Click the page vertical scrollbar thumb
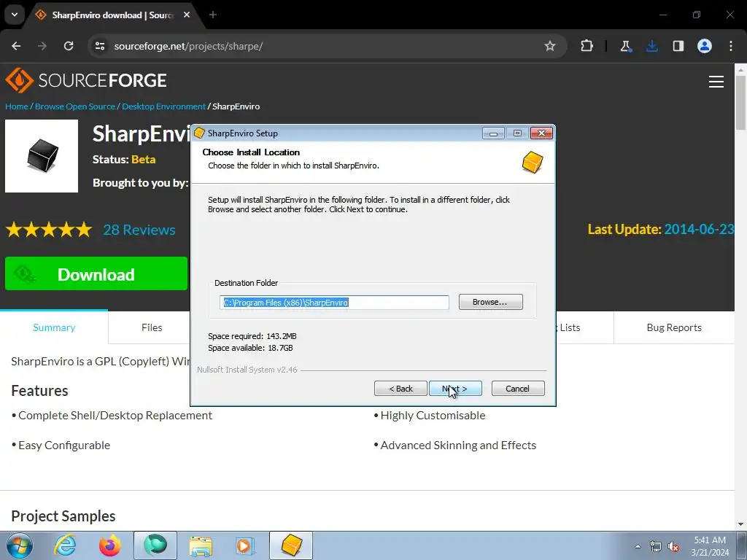This screenshot has width=747, height=560. tap(741, 102)
